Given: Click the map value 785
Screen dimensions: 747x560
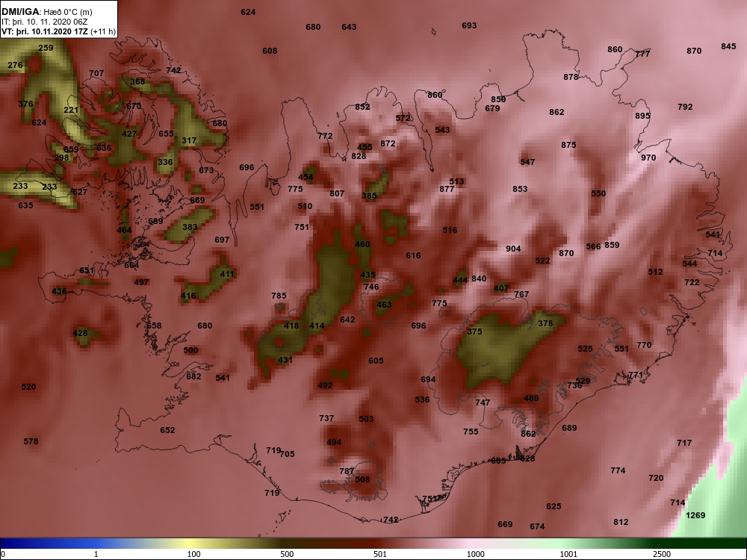Looking at the screenshot, I should click(x=279, y=296).
